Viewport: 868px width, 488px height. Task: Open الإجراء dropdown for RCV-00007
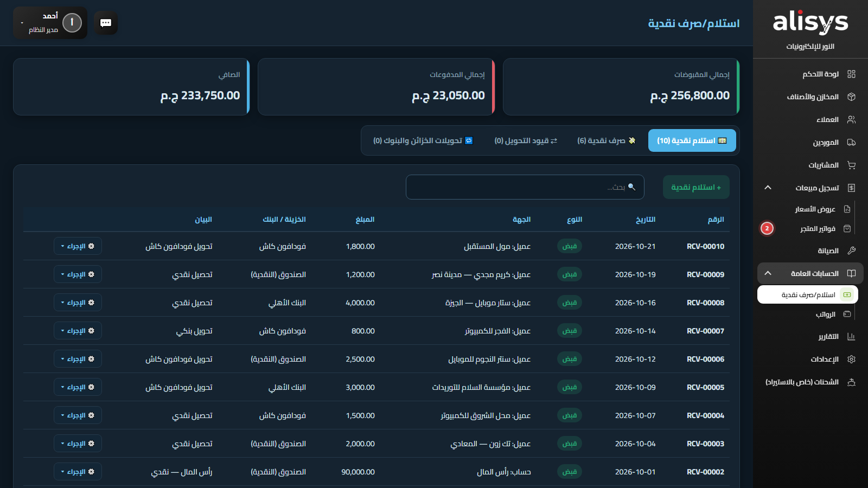coord(78,331)
